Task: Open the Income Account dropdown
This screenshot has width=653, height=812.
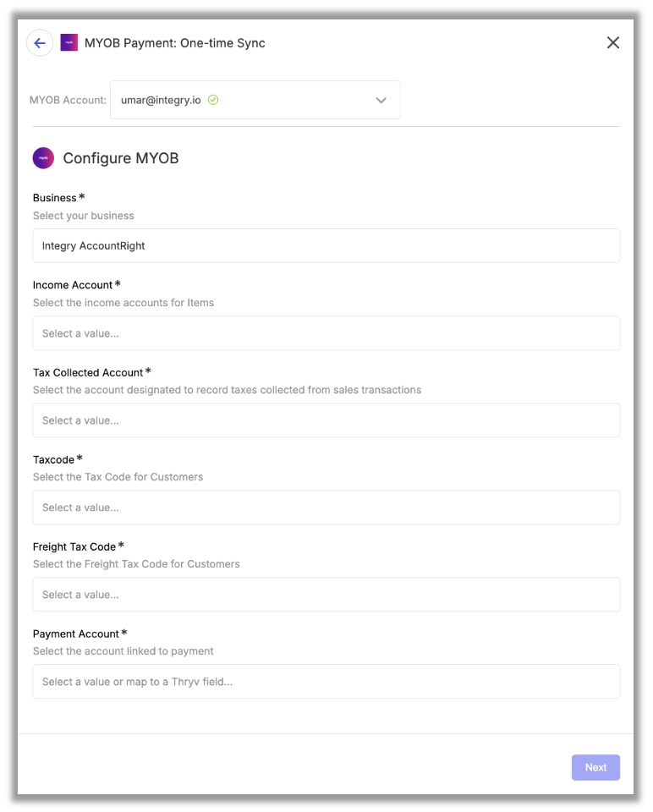Action: pos(326,333)
